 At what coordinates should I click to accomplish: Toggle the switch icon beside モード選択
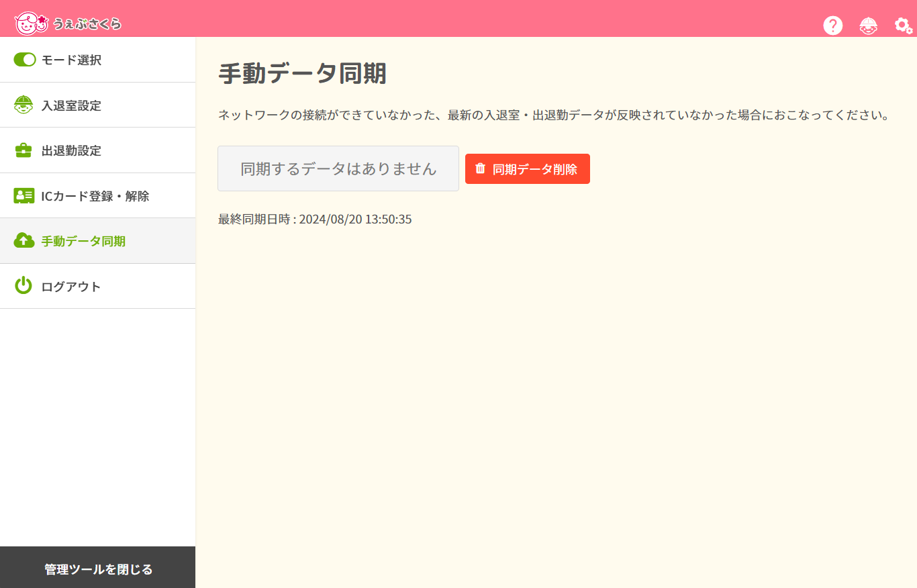24,60
